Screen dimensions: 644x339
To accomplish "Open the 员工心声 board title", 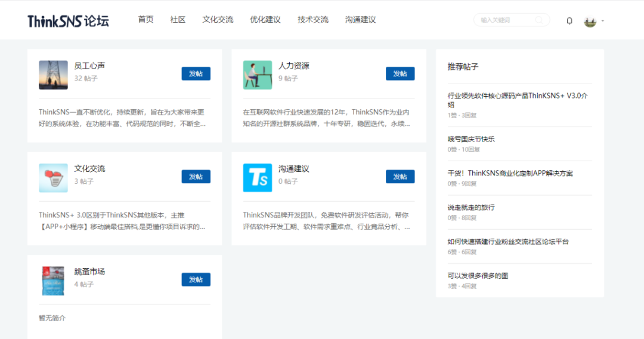I will coord(89,66).
